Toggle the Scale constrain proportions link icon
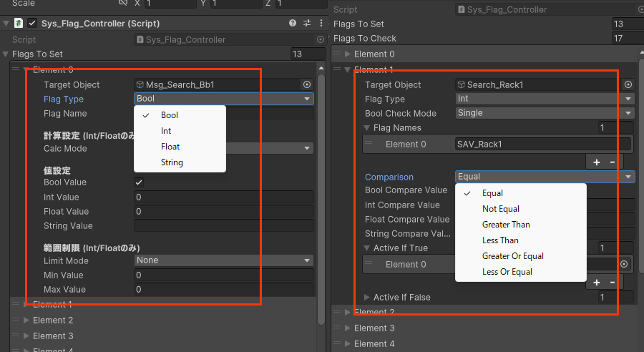The image size is (644, 352). (x=123, y=3)
